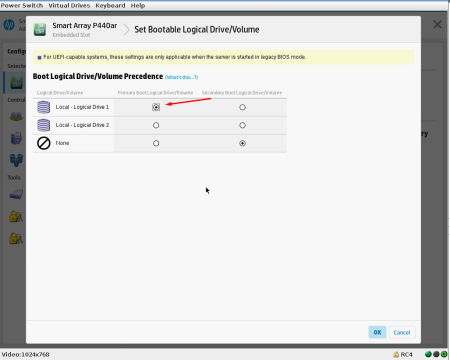Set Logical Drive 2 as primary boot
Screen dimensions: 450x360
(x=156, y=125)
